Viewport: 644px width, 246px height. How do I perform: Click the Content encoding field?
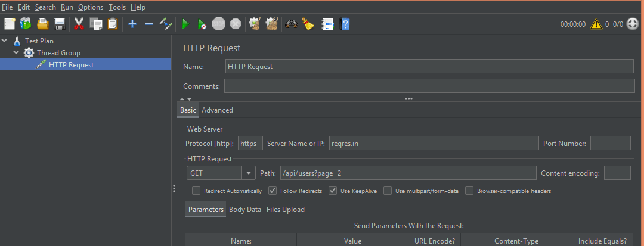pos(617,173)
